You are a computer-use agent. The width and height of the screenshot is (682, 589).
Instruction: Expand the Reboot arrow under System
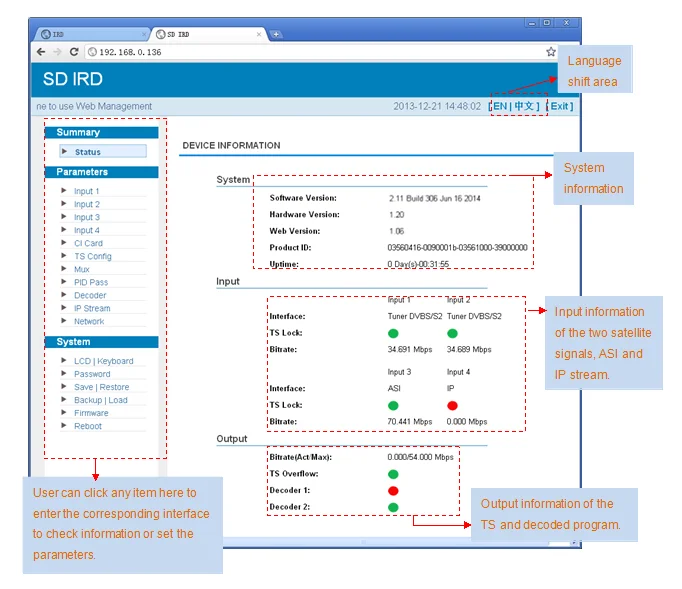tap(64, 425)
